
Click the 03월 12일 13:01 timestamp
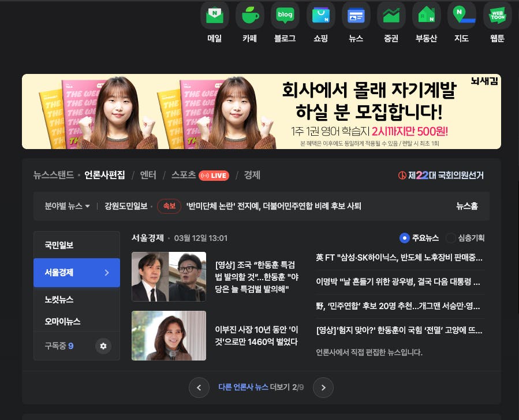click(200, 238)
